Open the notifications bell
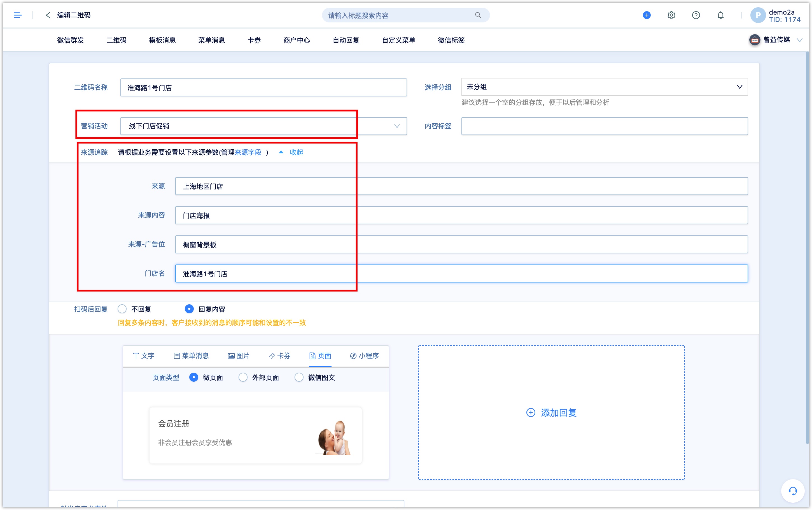The width and height of the screenshot is (812, 510). (720, 15)
